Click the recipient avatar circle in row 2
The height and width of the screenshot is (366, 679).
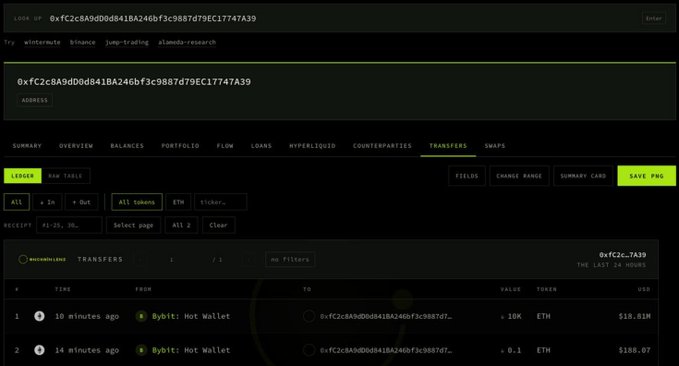(x=309, y=350)
